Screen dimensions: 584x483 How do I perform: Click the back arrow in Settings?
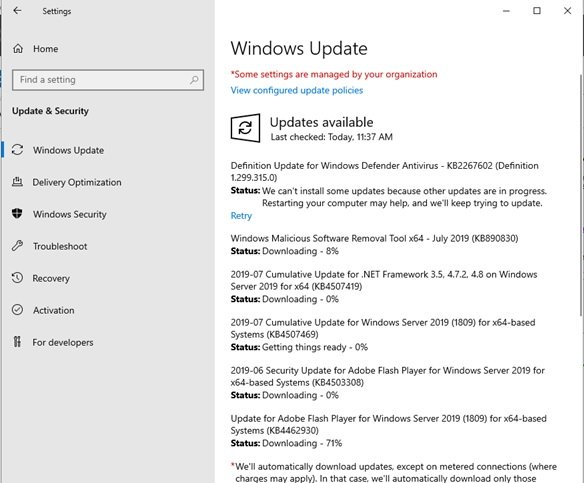click(17, 11)
